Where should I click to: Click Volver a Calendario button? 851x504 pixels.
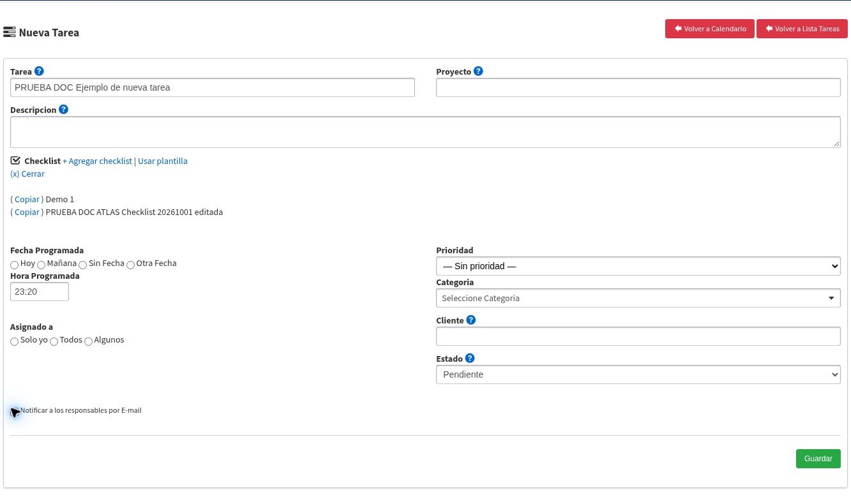tap(710, 29)
